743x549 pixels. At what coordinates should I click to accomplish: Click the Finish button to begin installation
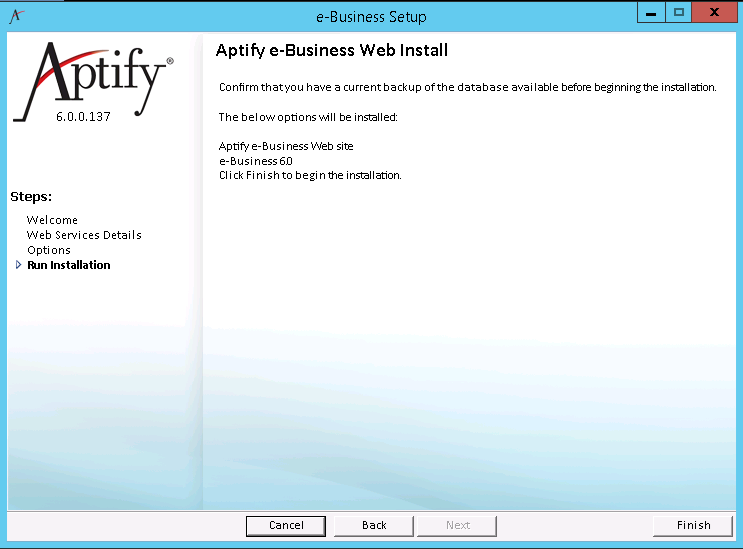[693, 525]
